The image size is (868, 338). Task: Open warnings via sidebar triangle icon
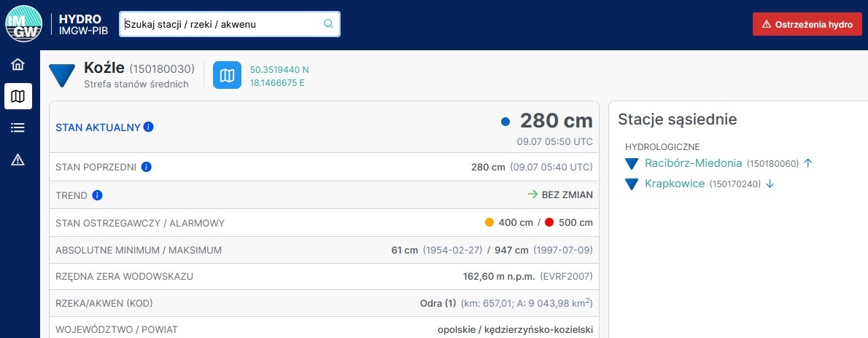point(18,160)
